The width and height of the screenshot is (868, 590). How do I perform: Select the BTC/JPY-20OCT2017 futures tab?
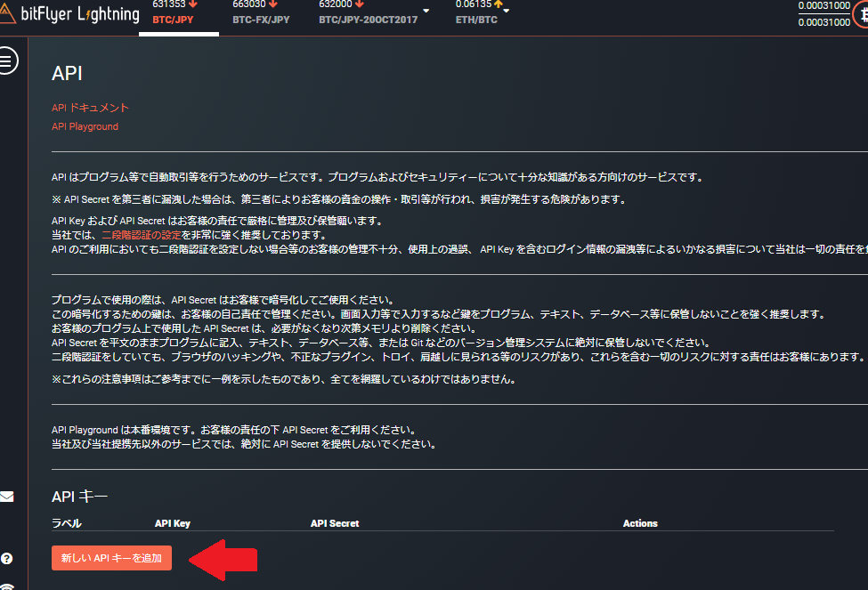click(369, 20)
